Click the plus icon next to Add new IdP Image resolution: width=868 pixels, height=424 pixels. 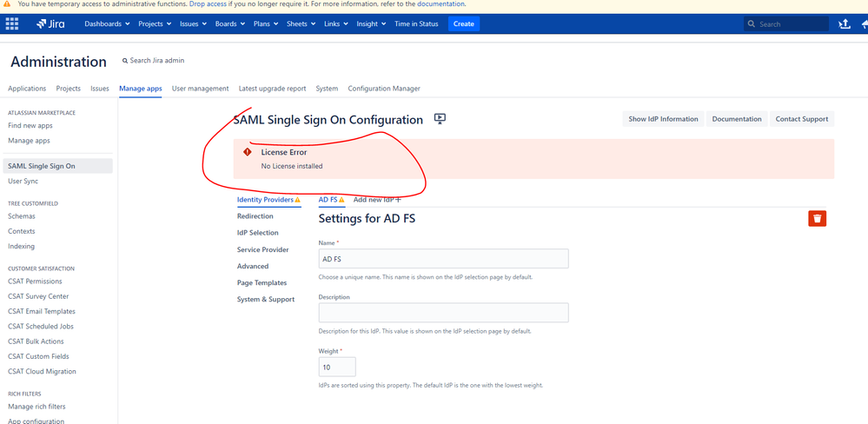click(398, 199)
